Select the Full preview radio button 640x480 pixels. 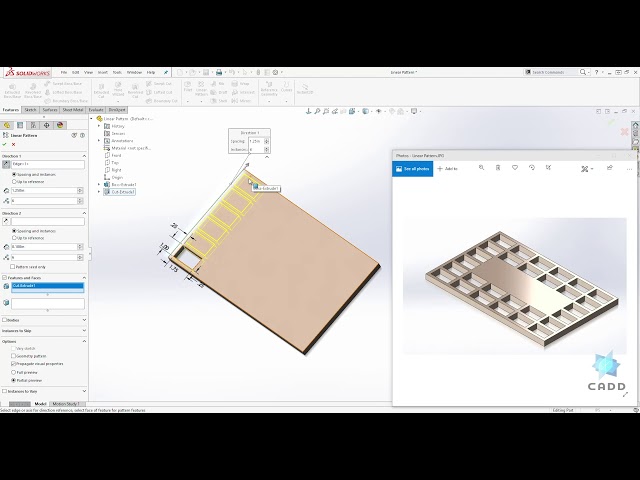[14, 373]
